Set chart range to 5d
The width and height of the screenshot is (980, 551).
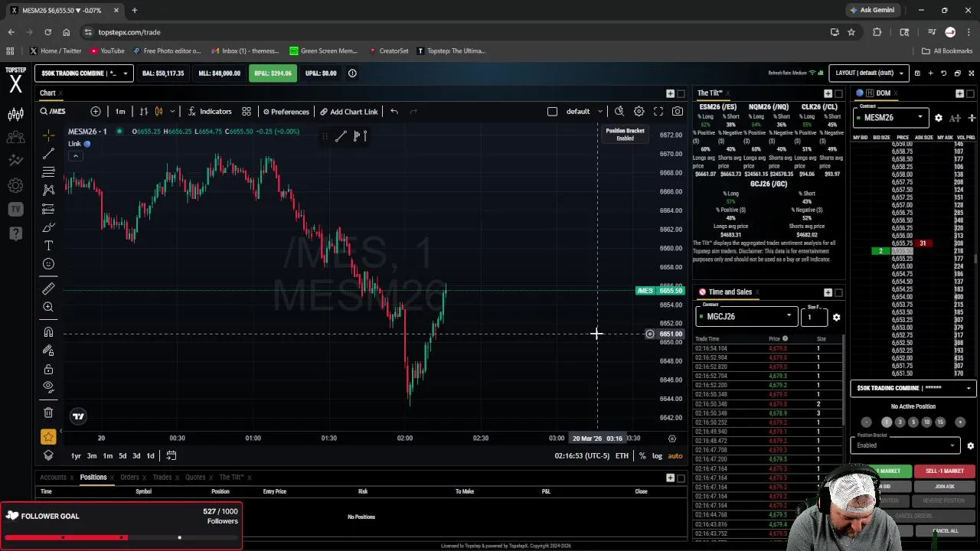[x=122, y=456]
